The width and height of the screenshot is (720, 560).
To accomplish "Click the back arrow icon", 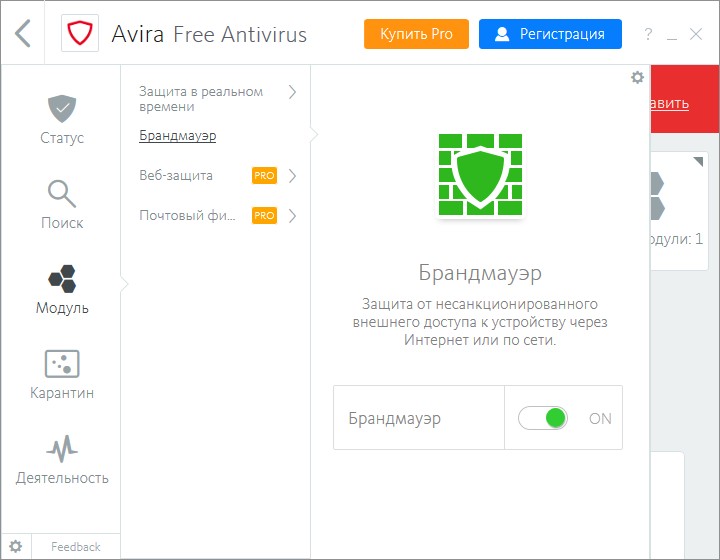I will [x=22, y=34].
